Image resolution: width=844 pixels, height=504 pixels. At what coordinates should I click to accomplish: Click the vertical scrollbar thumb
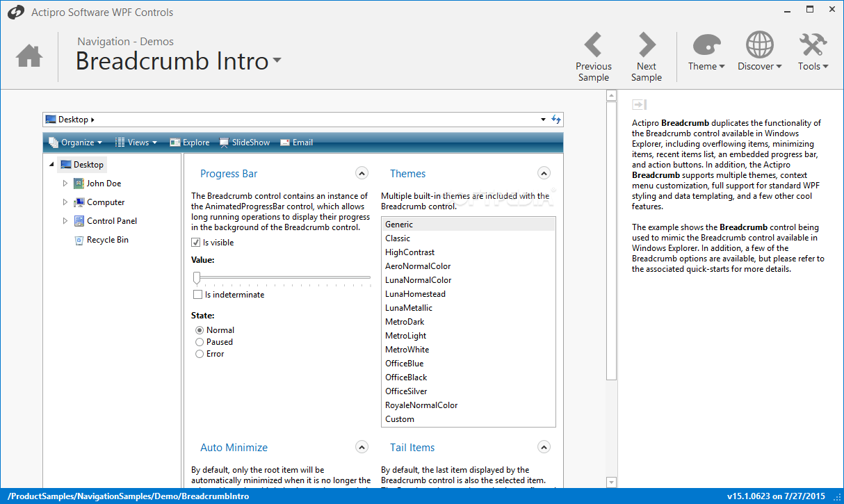point(611,241)
